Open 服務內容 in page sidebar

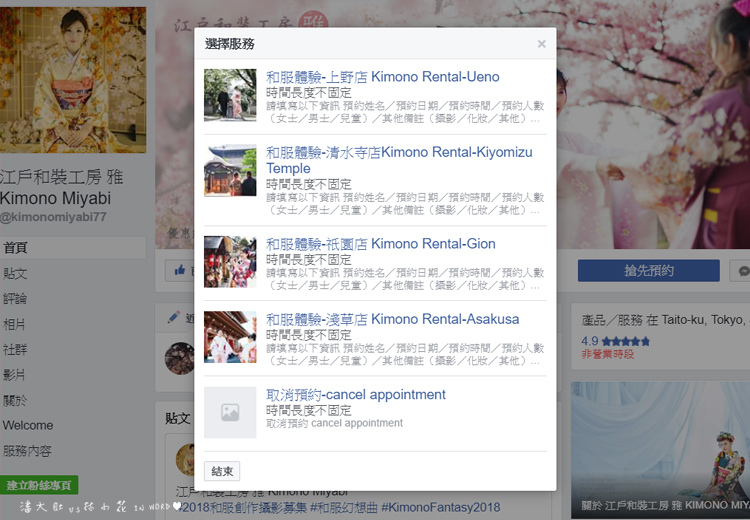27,451
